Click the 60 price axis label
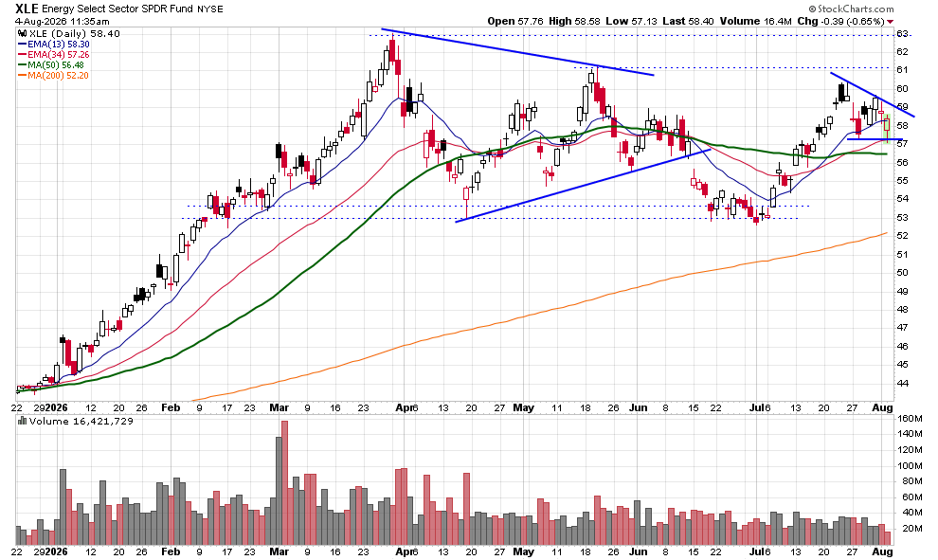This screenshot has width=938, height=560. click(902, 88)
